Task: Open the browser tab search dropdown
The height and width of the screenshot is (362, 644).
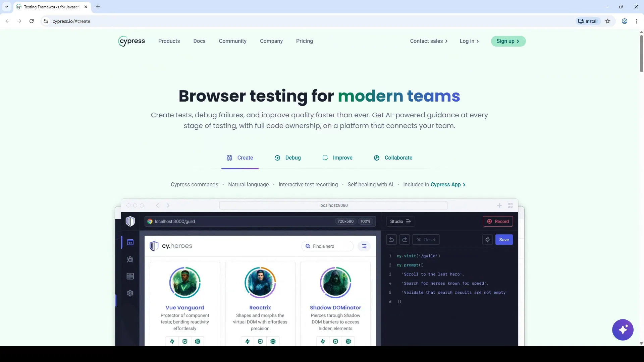Action: pyautogui.click(x=6, y=7)
